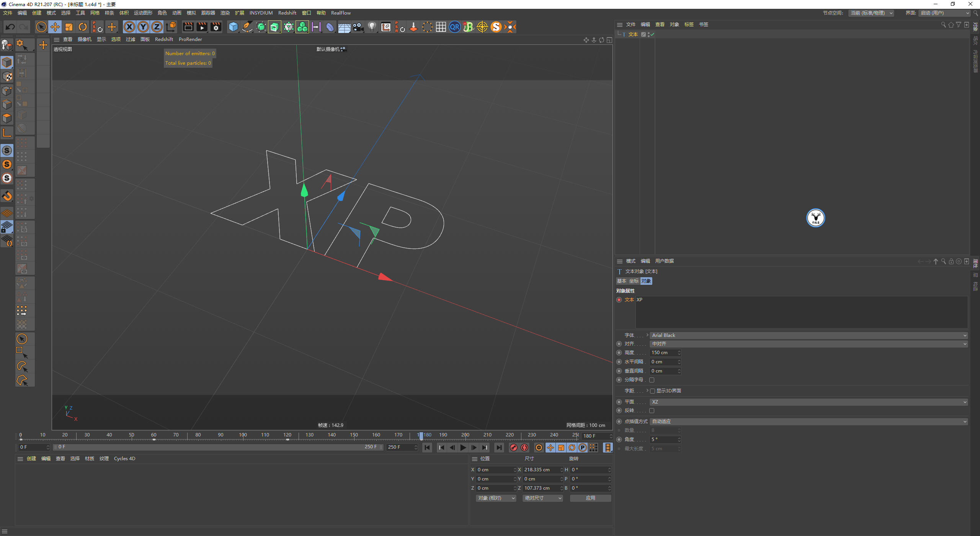Select the Move tool in toolbar

tap(55, 27)
